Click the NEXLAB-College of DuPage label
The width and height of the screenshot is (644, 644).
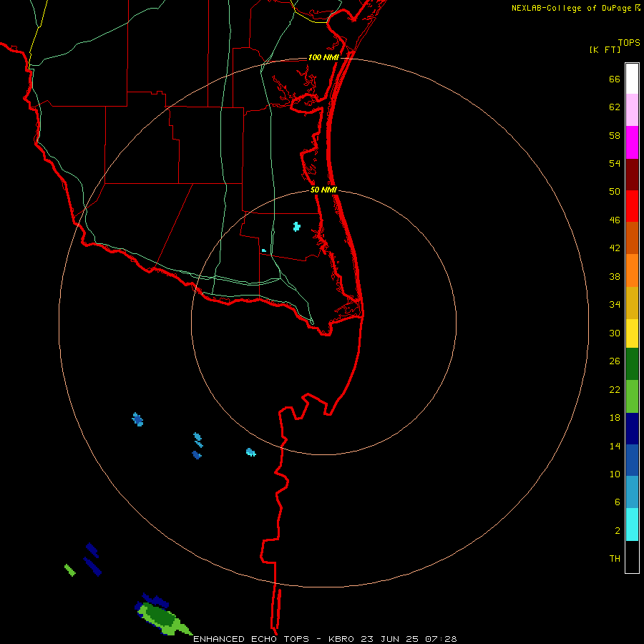(x=571, y=8)
